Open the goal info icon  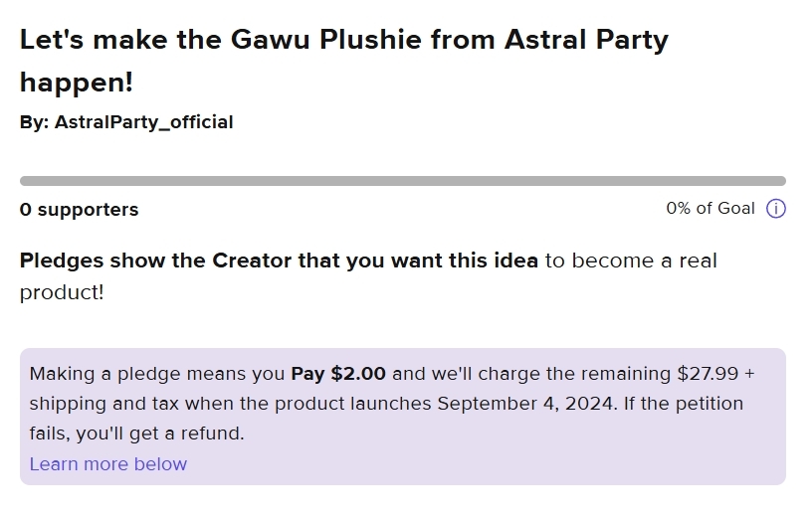[776, 209]
